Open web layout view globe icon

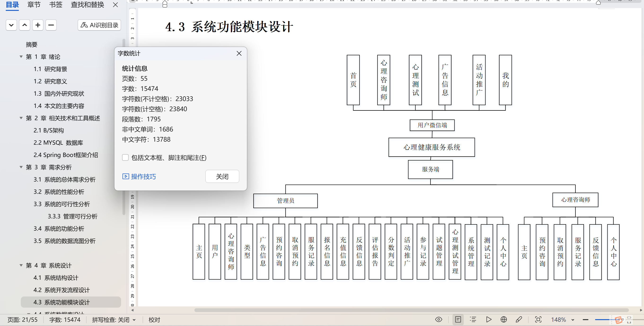[504, 320]
